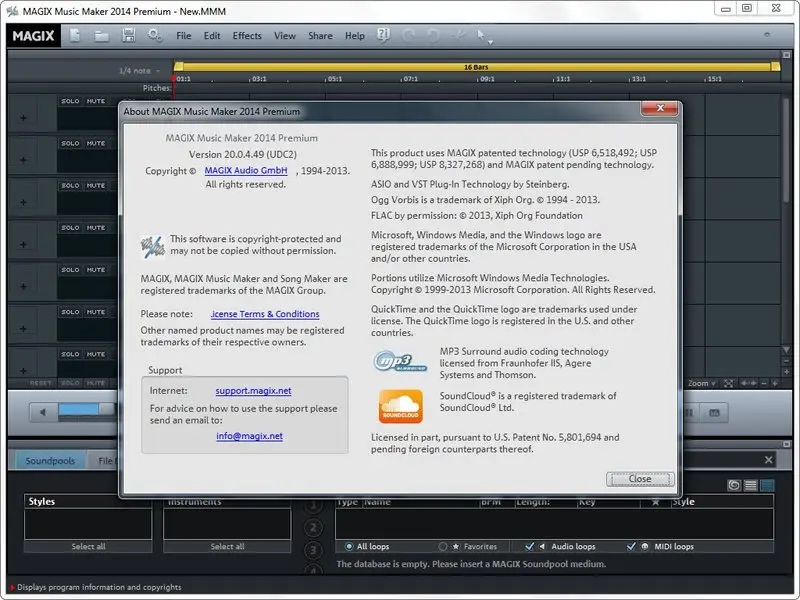Screen dimensions: 800x600
Task: Toggle SOLO on track 1
Action: pos(70,101)
